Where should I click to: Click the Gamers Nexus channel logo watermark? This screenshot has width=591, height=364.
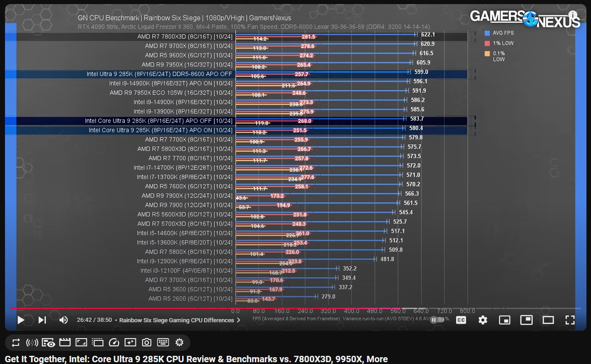pyautogui.click(x=525, y=19)
